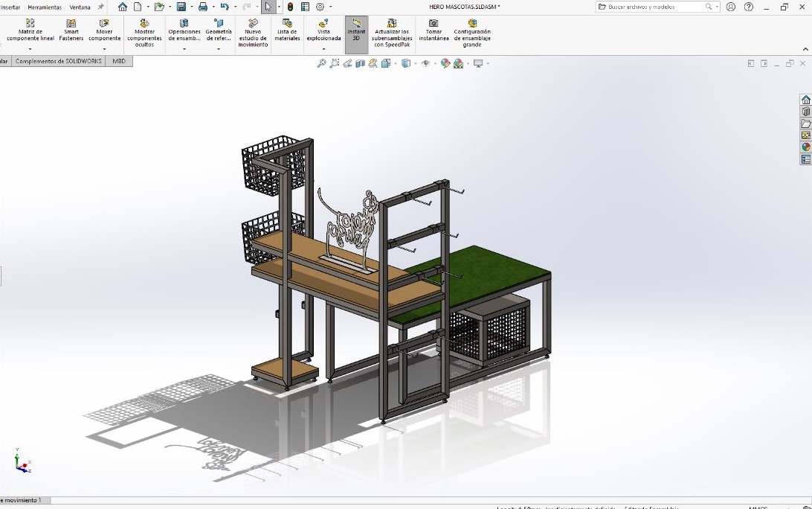The image size is (812, 509).
Task: Select the estudio de movimiento 1 bottom tab
Action: (x=25, y=500)
